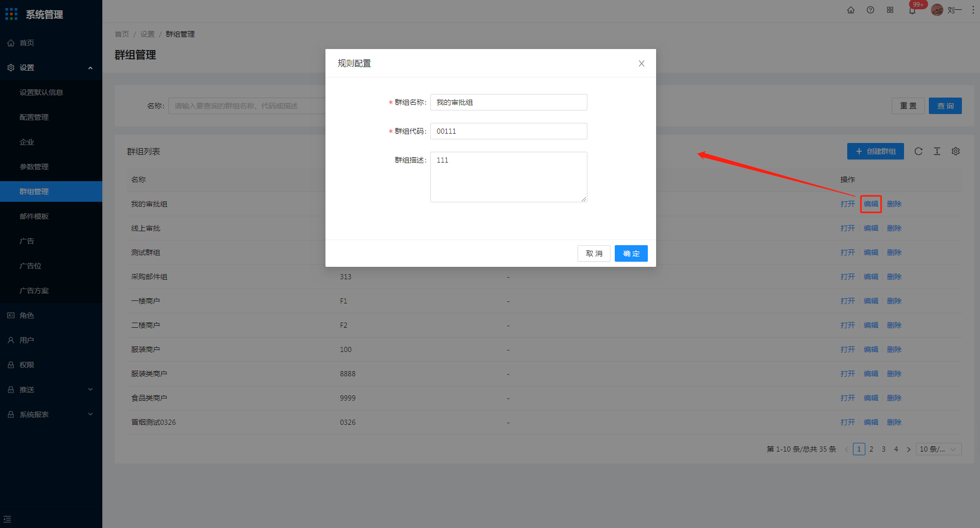Image resolution: width=980 pixels, height=528 pixels.
Task: Select 群组管理 in sidebar
Action: pos(51,191)
